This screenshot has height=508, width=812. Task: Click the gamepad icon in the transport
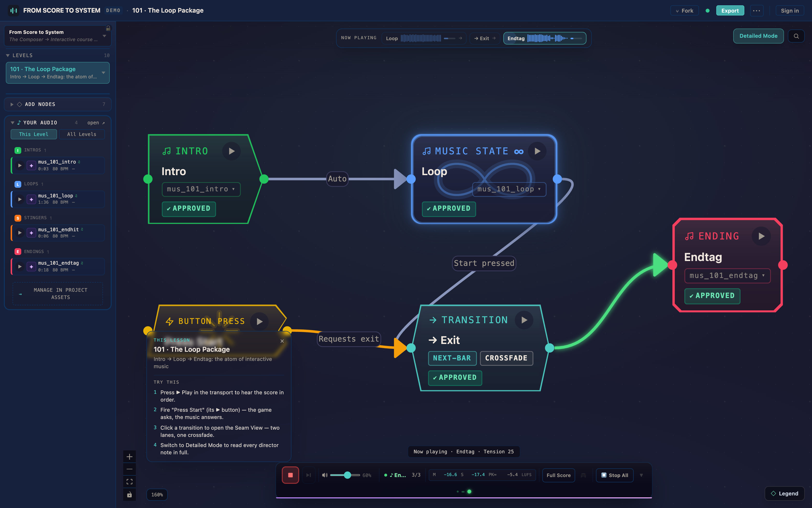583,475
